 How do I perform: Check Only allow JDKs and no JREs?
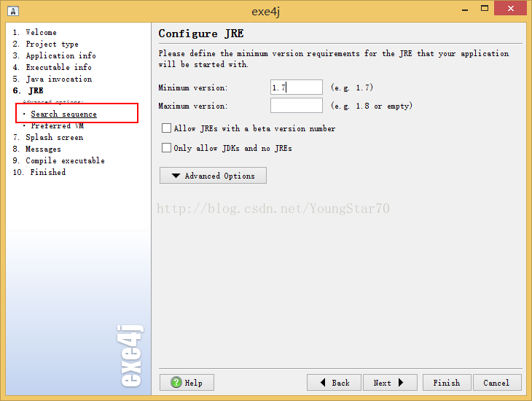(166, 148)
